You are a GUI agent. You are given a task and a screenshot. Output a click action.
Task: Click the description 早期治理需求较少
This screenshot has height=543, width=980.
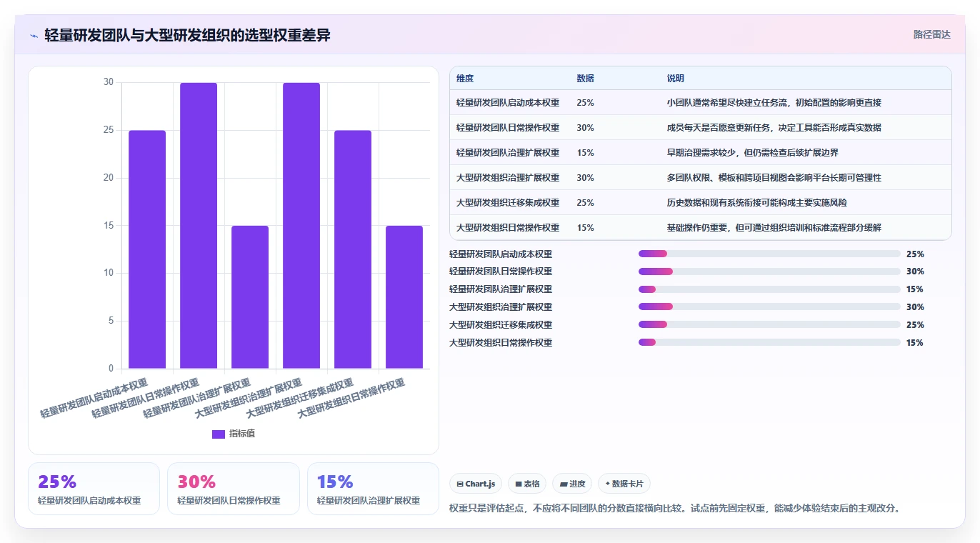[x=753, y=153]
